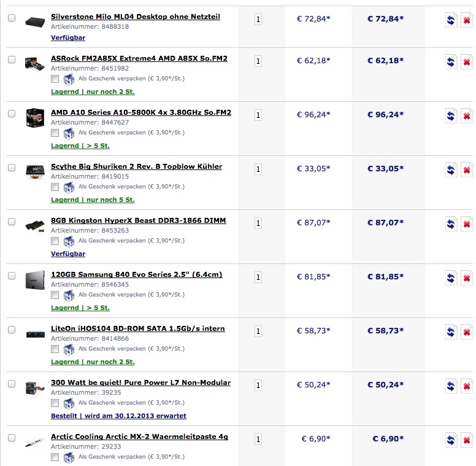Remove Kingston HyperX Beast RAM item
The height and width of the screenshot is (466, 476).
[x=467, y=224]
